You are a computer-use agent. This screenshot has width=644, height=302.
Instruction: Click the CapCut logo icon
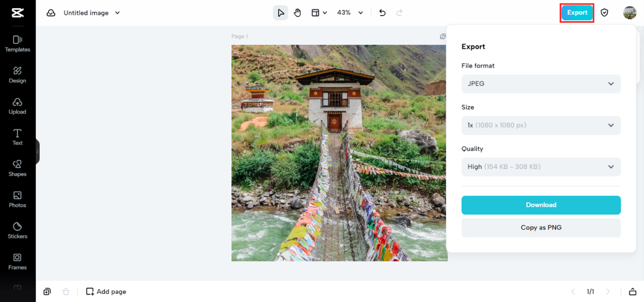coord(17,13)
